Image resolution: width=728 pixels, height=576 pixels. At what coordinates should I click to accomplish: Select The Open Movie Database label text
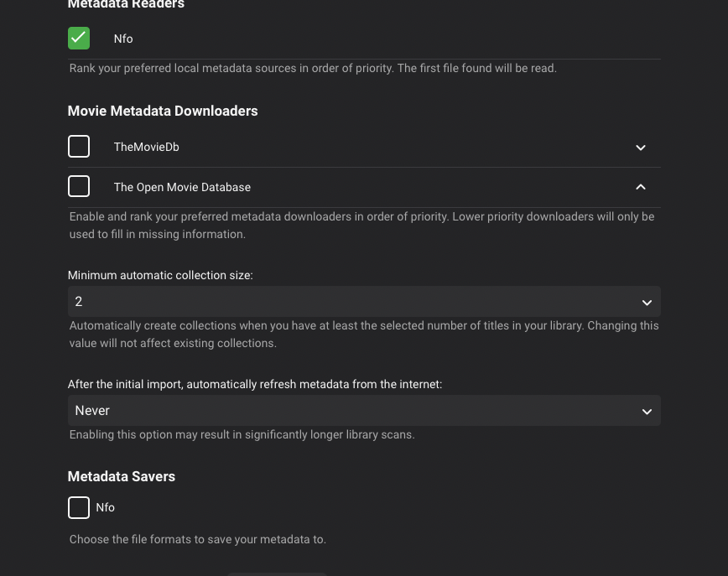(182, 187)
